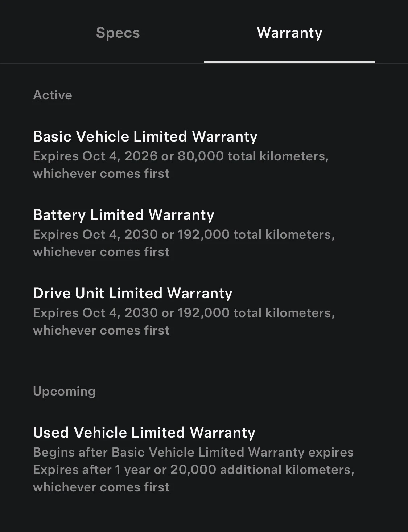Open Used Vehicle Limited Warranty details
408x532 pixels.
click(144, 433)
